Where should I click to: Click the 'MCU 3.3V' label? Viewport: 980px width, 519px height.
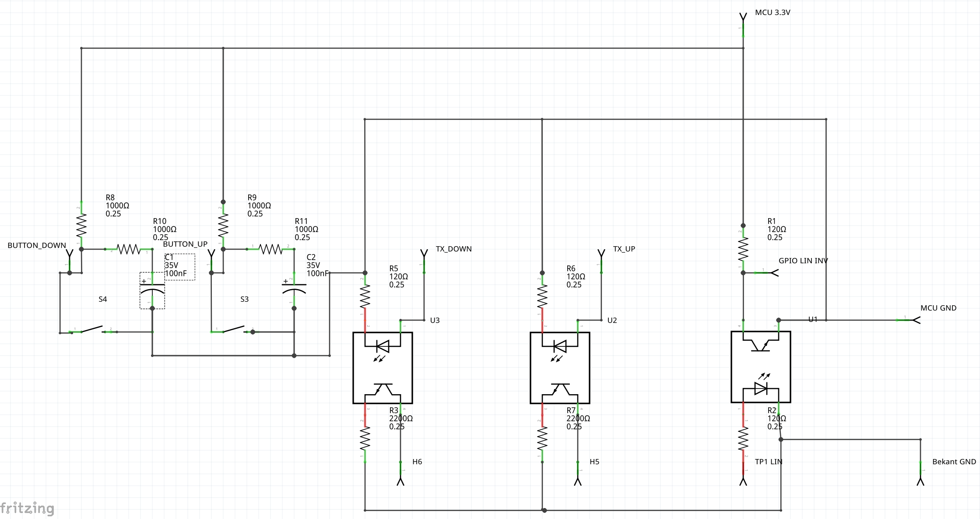773,13
